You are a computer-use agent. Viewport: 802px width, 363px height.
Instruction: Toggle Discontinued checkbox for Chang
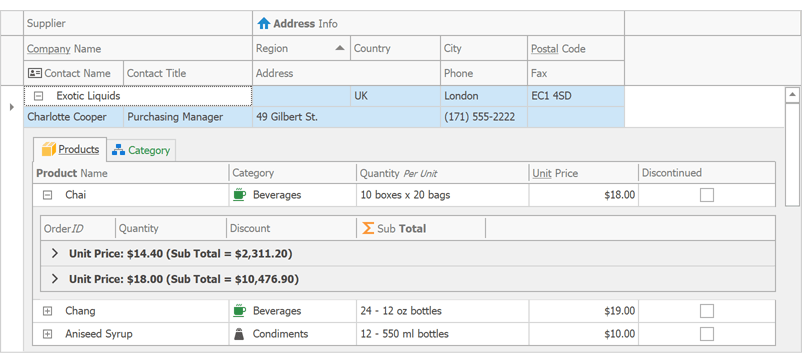707,311
